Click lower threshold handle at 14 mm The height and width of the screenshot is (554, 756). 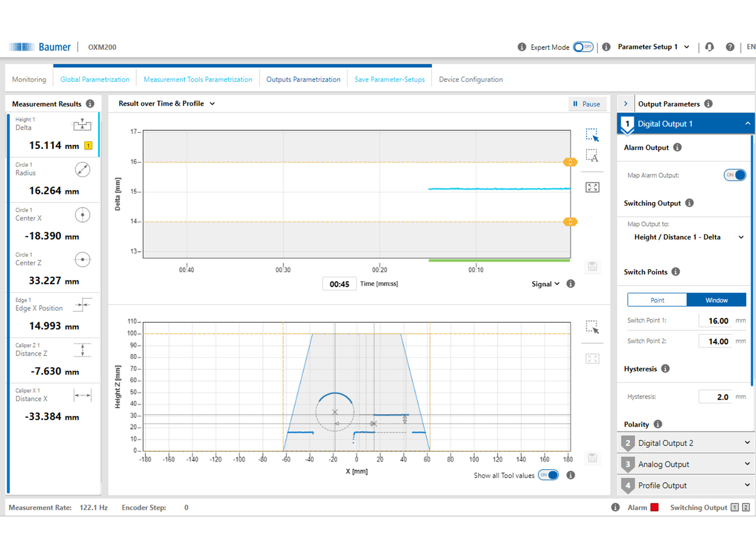pos(570,222)
